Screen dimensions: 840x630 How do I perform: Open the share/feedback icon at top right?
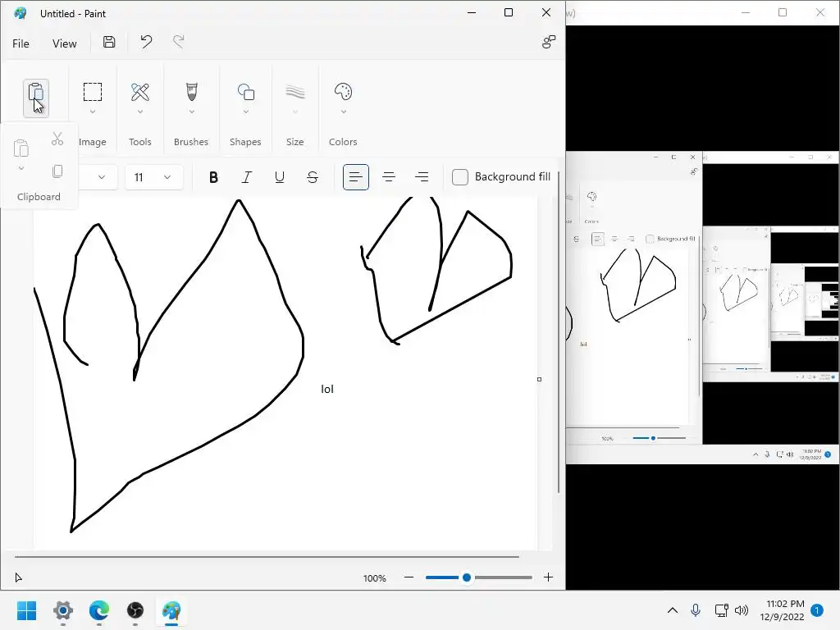click(549, 42)
